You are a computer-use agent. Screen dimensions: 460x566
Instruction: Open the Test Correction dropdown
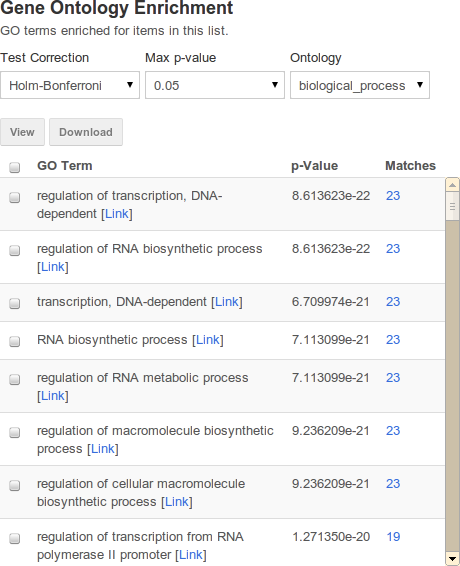[x=70, y=85]
